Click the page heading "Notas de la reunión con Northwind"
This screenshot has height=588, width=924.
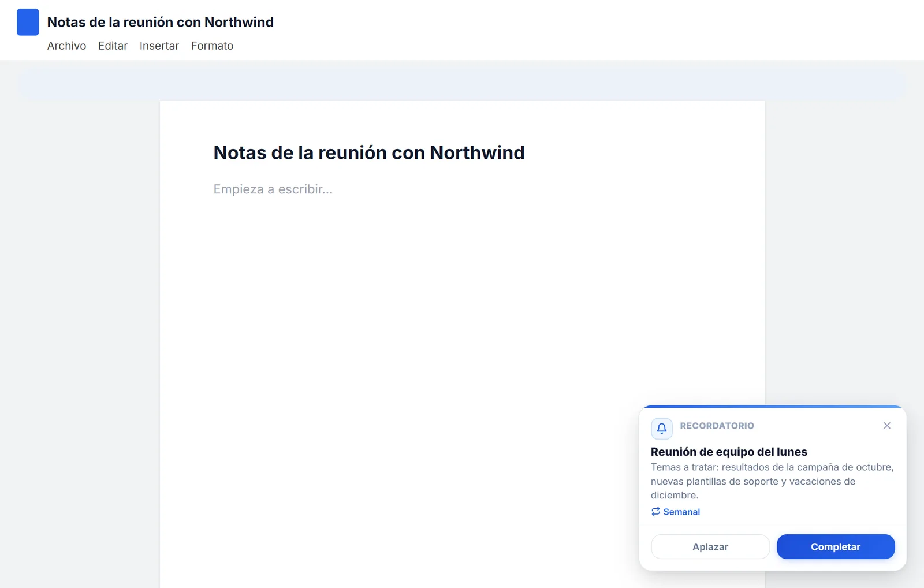(x=369, y=152)
